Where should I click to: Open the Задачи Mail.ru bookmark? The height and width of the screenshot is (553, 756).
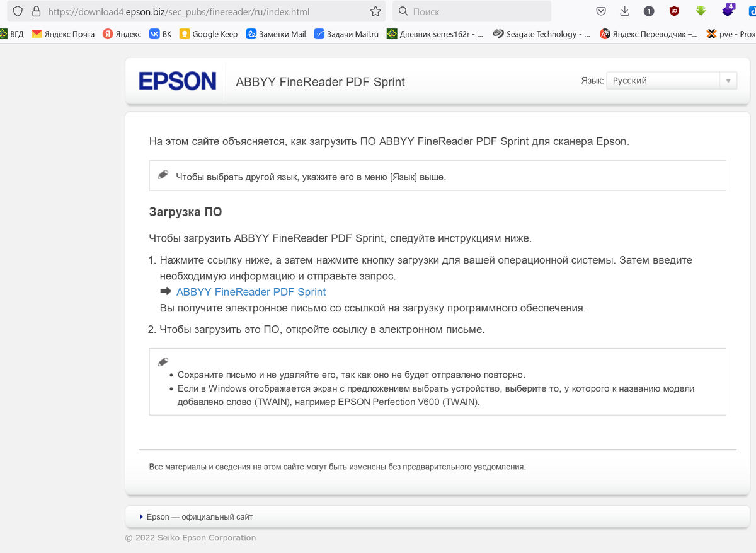tap(346, 34)
